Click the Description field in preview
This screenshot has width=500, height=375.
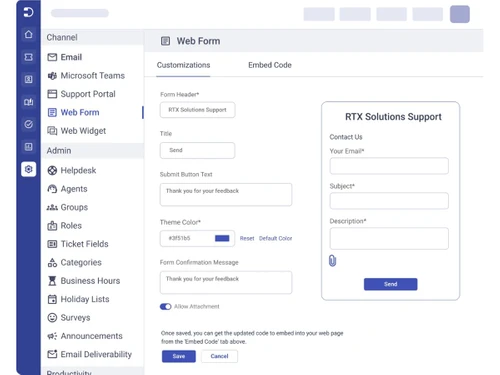coord(389,238)
